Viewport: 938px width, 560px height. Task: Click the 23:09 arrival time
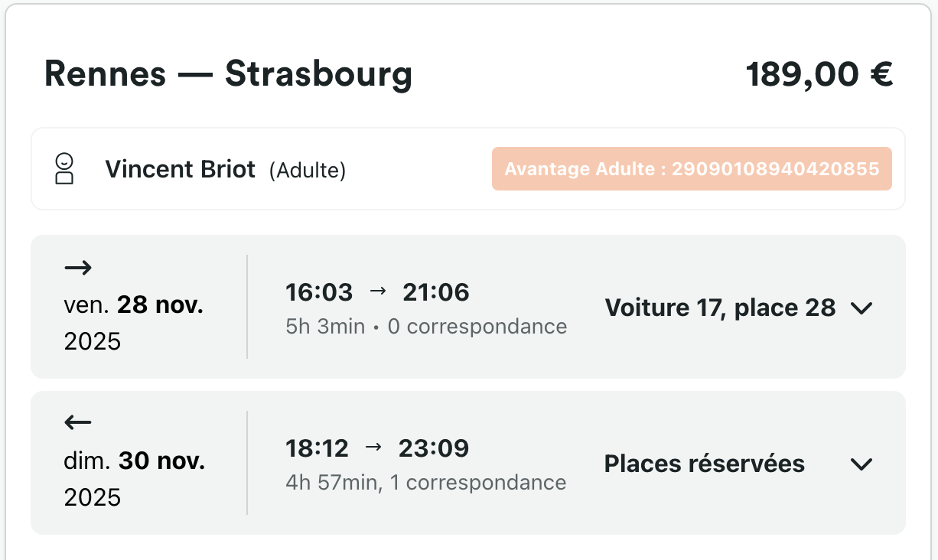[x=433, y=448]
